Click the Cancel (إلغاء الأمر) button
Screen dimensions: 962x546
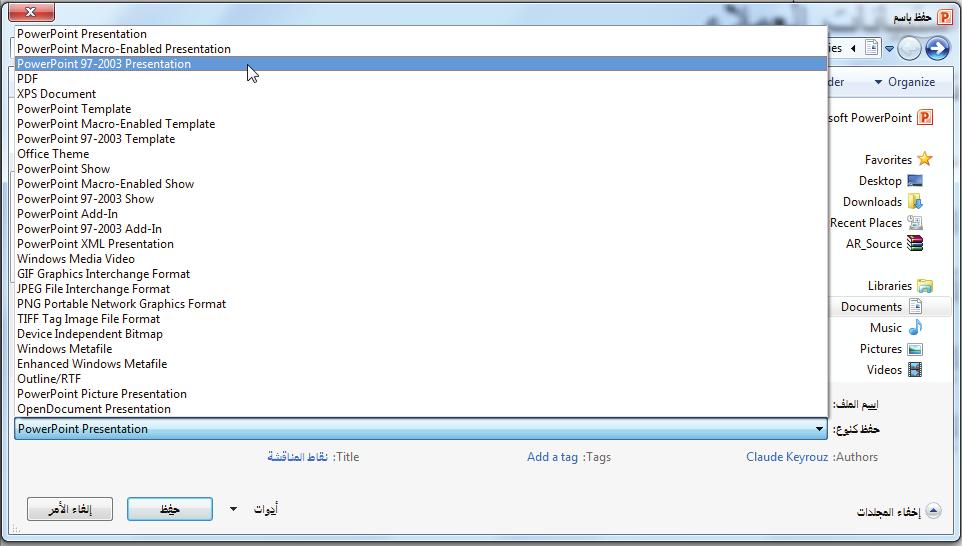click(70, 509)
